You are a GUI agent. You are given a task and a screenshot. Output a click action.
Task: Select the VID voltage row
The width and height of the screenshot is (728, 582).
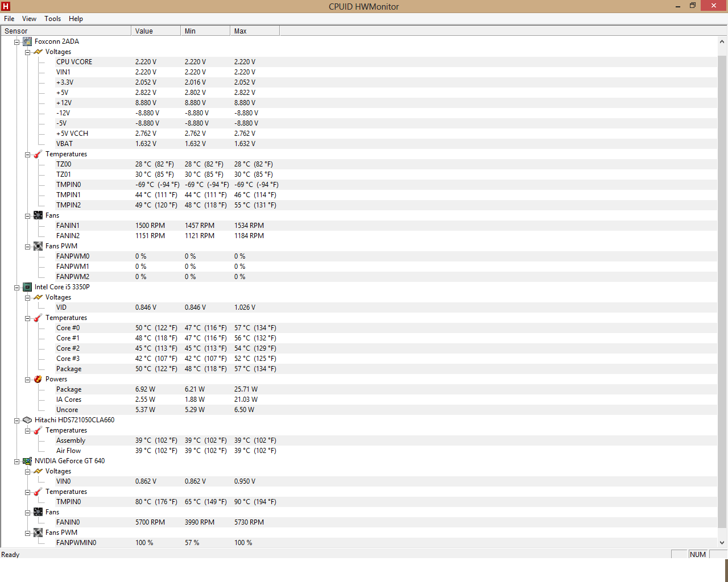[x=359, y=307]
